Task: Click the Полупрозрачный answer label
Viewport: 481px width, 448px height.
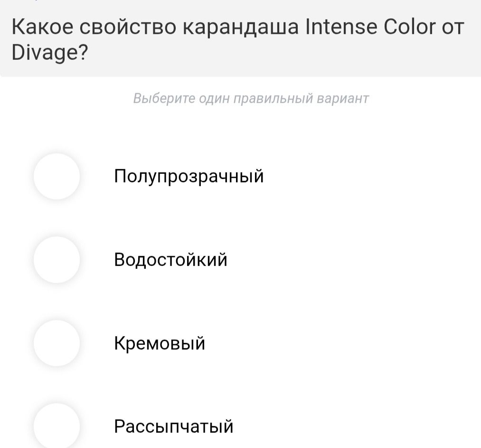Action: tap(189, 176)
